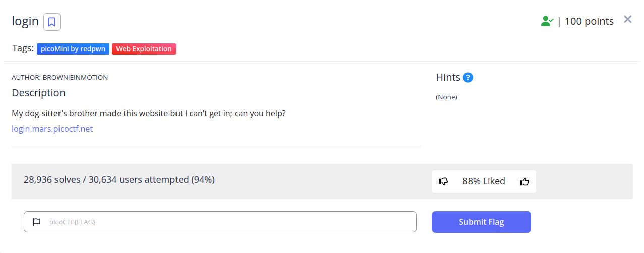Click the 88% Liked rating text

pos(484,181)
